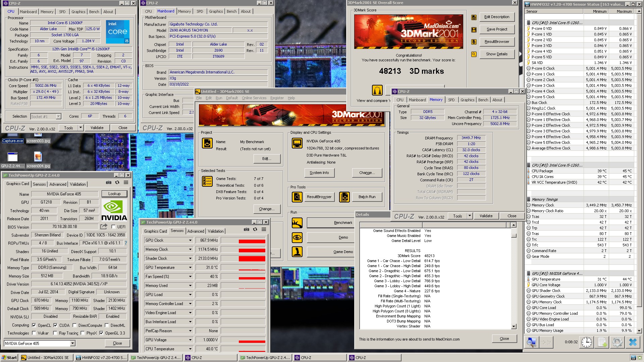Toggle the DirectML checkbox
This screenshot has height=362, width=644.
[107, 325]
